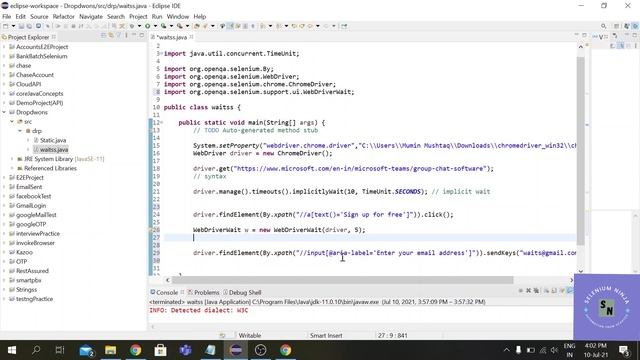640x360 pixels.
Task: Switch to the Problems tab
Action: click(203, 292)
